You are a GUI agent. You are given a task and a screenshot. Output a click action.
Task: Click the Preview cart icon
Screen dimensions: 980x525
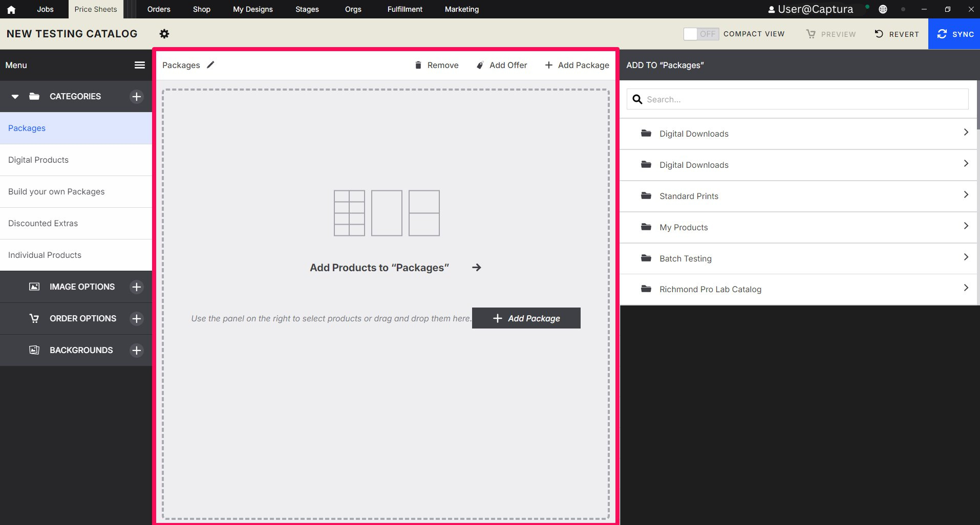coord(811,34)
